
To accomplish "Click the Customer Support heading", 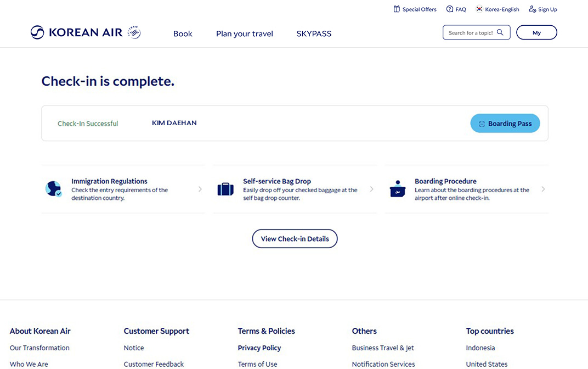I will [x=156, y=331].
